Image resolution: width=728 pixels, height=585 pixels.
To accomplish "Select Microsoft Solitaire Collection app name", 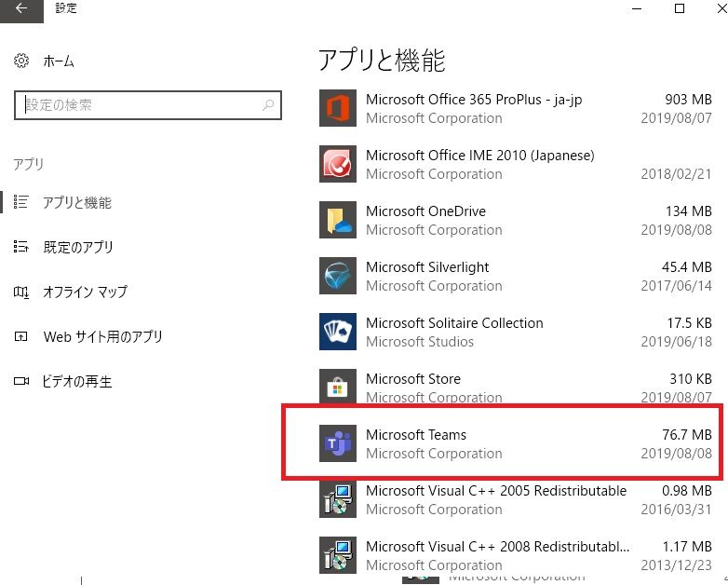I will click(x=454, y=323).
